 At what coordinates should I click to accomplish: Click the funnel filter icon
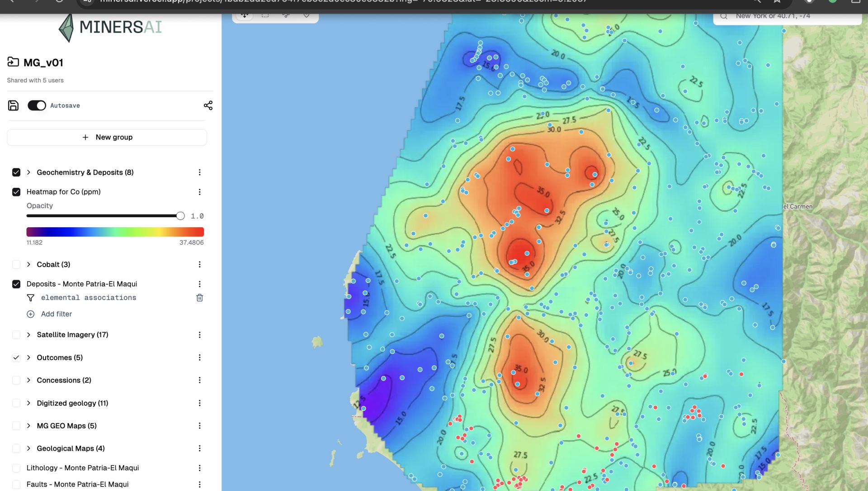pos(30,298)
